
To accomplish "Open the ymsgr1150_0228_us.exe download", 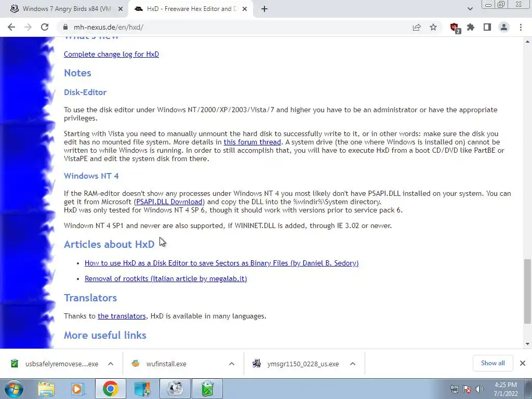I will tap(296, 364).
